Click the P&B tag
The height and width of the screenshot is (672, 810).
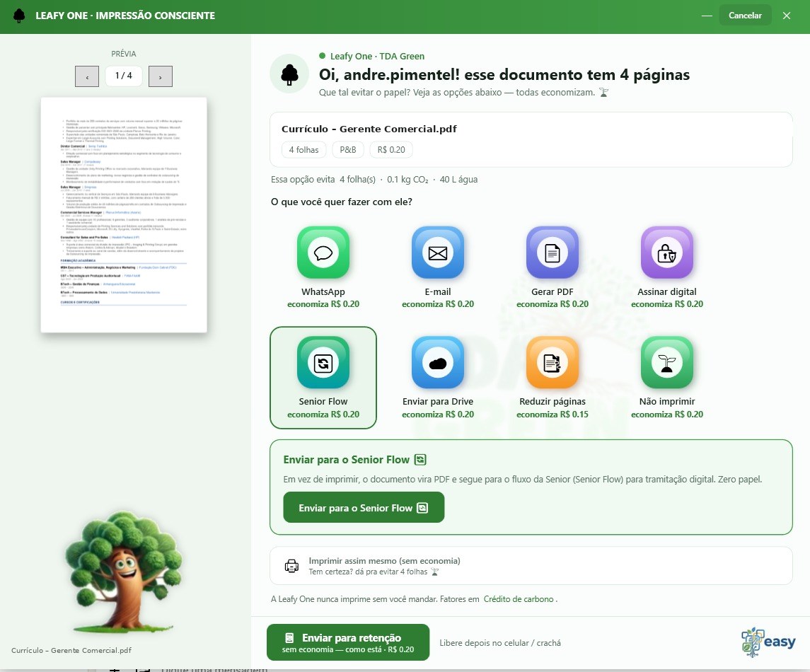click(347, 150)
